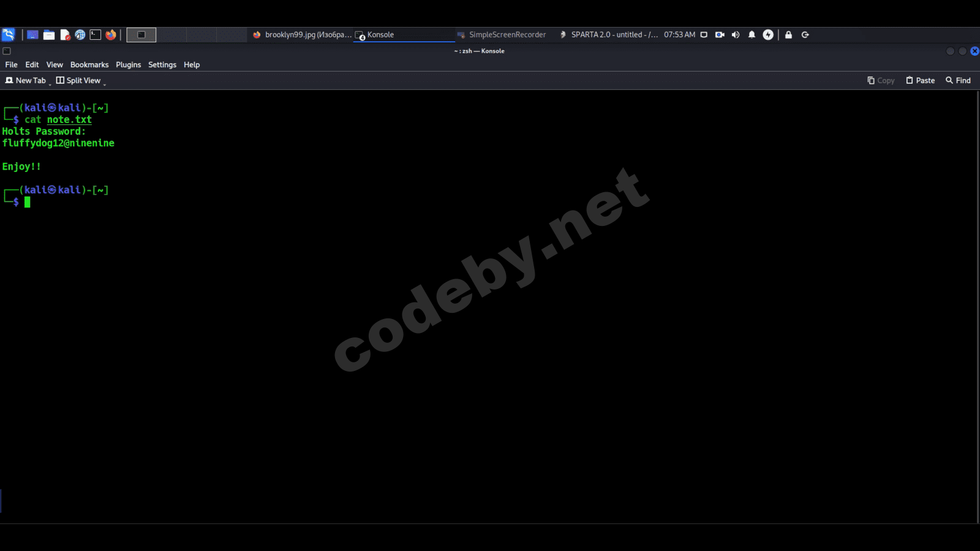Open the display settings tray icon
Screen dimensions: 980x551
pos(704,35)
